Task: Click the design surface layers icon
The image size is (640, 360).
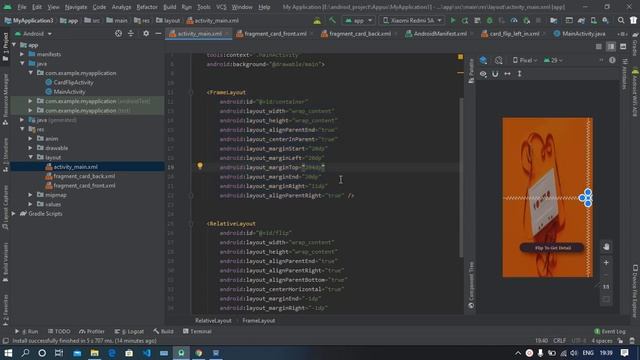Action: tap(483, 60)
